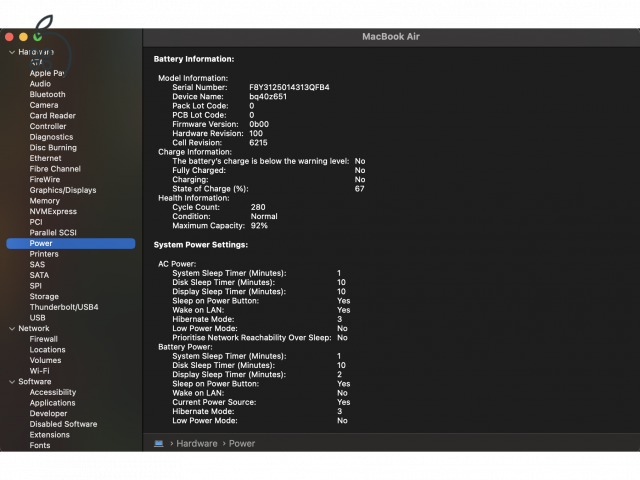
Task: Click Prioritise Network Reachability Over Sleep row
Action: tap(260, 338)
